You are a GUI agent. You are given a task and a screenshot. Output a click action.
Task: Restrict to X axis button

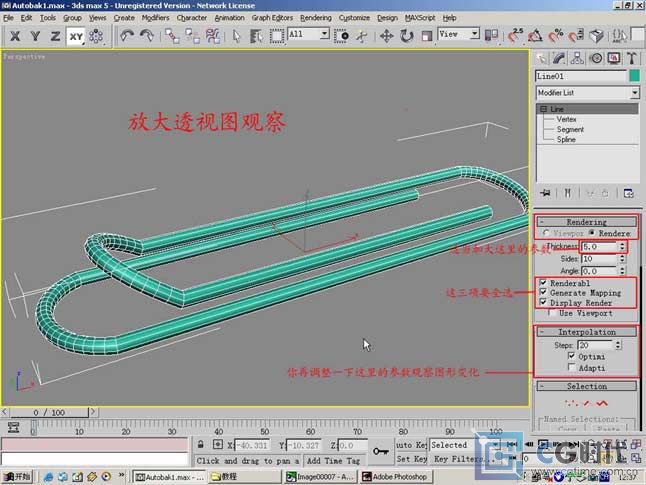point(15,36)
